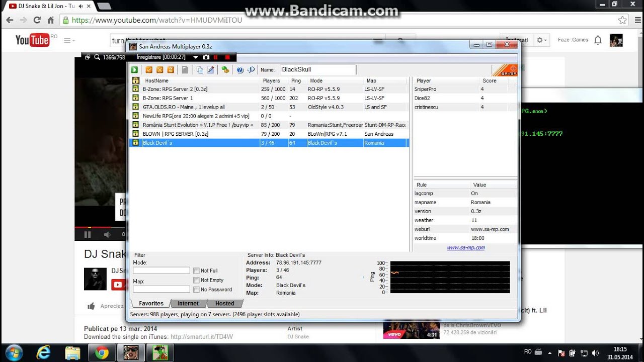644x362 pixels.
Task: Switch to the Favorites tab
Action: [151, 304]
